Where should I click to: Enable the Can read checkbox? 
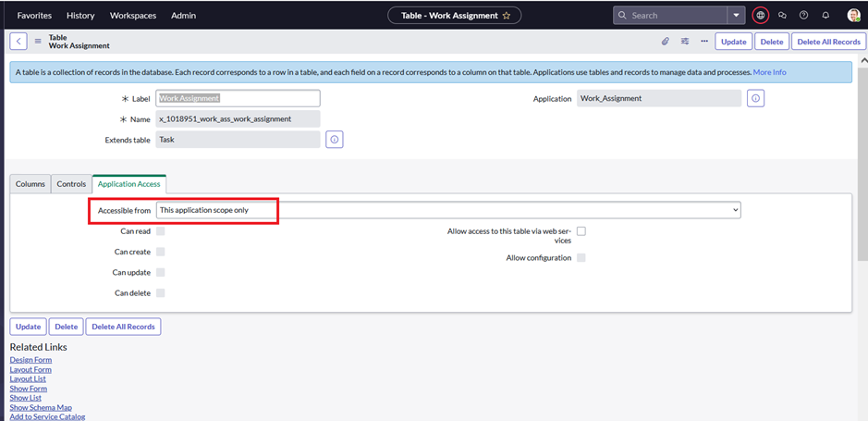pos(161,231)
